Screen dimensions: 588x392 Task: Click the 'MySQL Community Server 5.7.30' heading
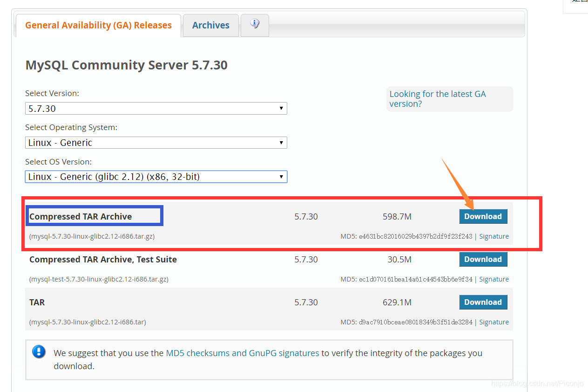pyautogui.click(x=126, y=65)
